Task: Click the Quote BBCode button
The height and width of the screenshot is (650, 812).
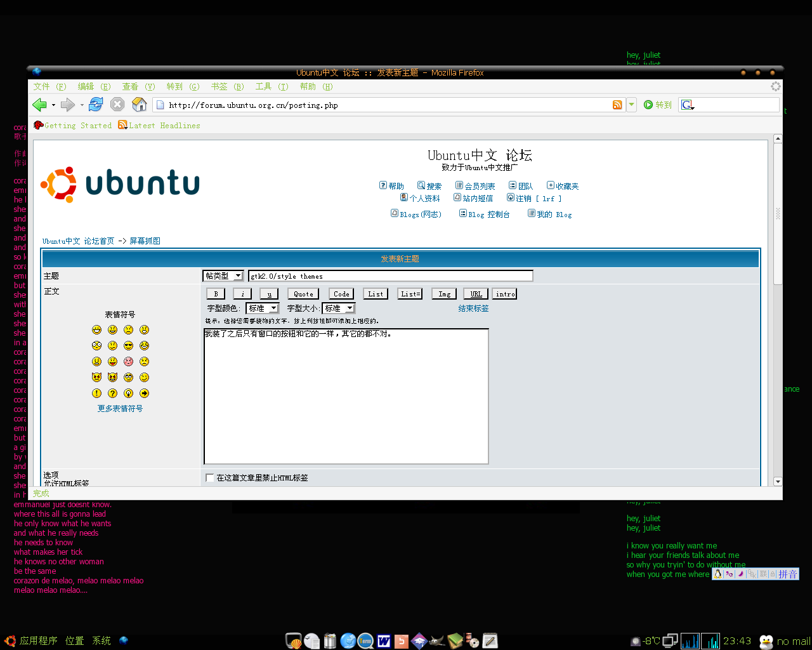Action: (303, 294)
